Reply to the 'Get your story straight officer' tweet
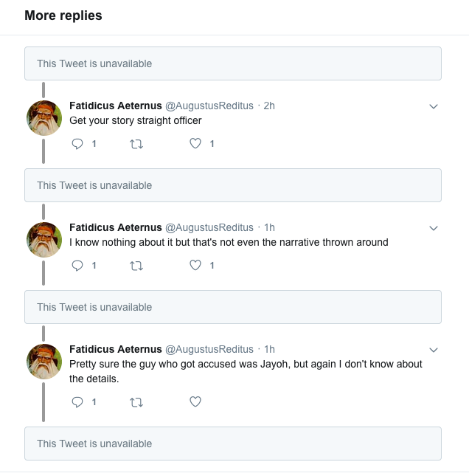This screenshot has height=476, width=469. pyautogui.click(x=77, y=144)
